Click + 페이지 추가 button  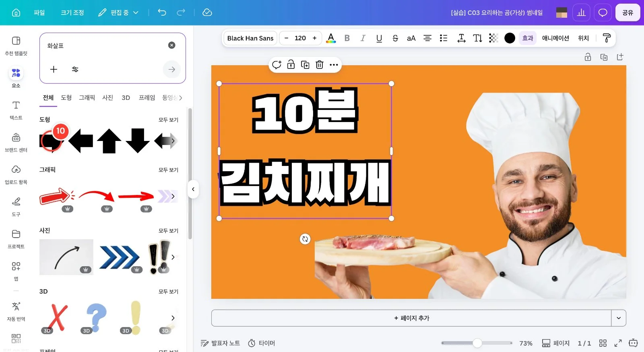[411, 318]
